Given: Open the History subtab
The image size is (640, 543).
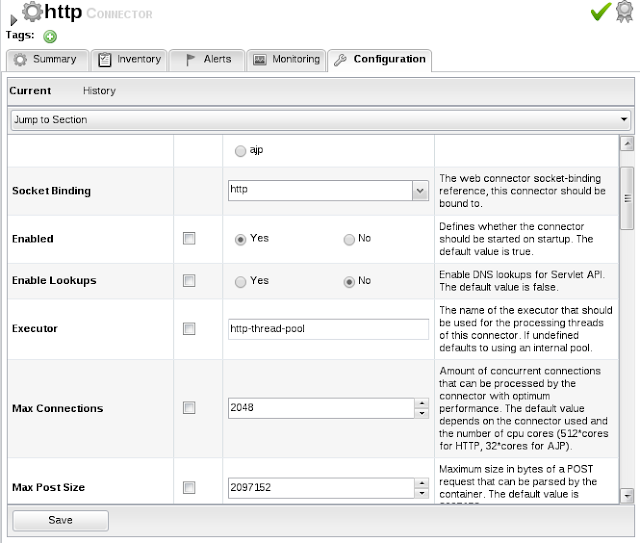Looking at the screenshot, I should 99,91.
